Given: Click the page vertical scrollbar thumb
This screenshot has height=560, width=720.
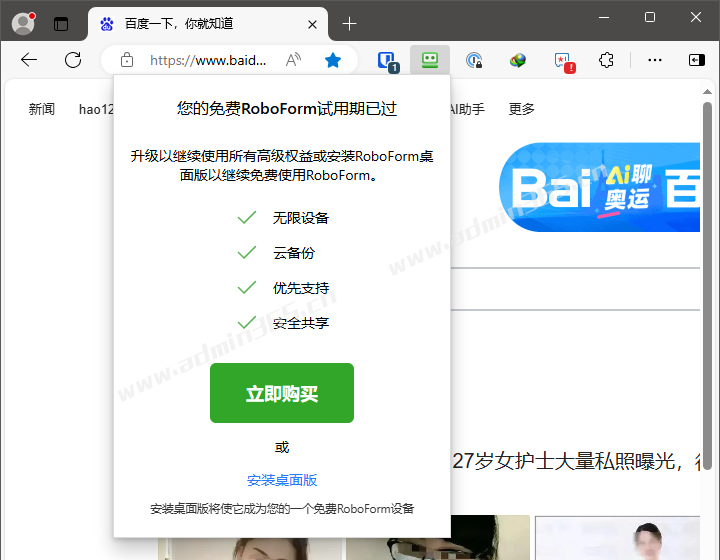Looking at the screenshot, I should click(708, 285).
